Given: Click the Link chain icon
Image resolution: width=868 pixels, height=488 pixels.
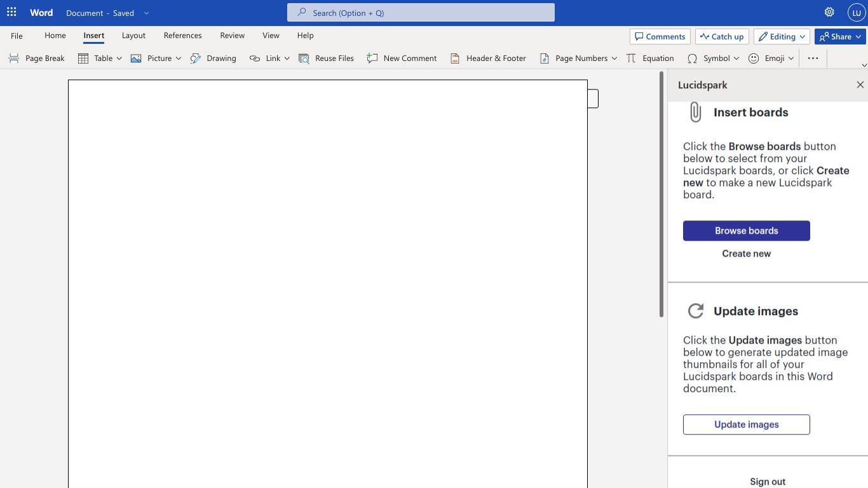Looking at the screenshot, I should [255, 58].
